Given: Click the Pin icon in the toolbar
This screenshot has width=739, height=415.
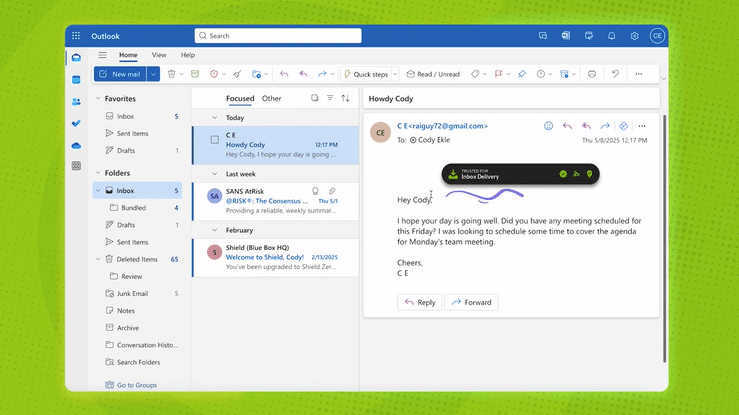Looking at the screenshot, I should 522,74.
